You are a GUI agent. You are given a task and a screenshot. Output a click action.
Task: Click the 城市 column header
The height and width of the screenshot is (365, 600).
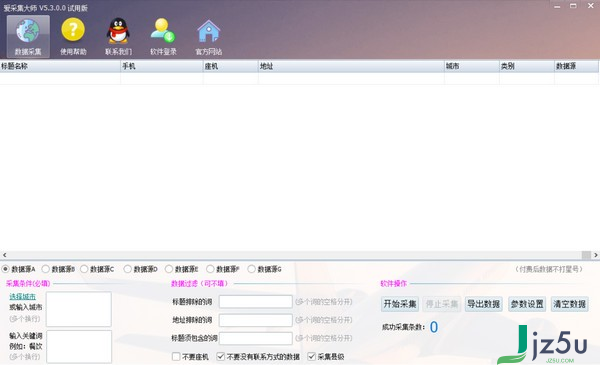click(472, 66)
